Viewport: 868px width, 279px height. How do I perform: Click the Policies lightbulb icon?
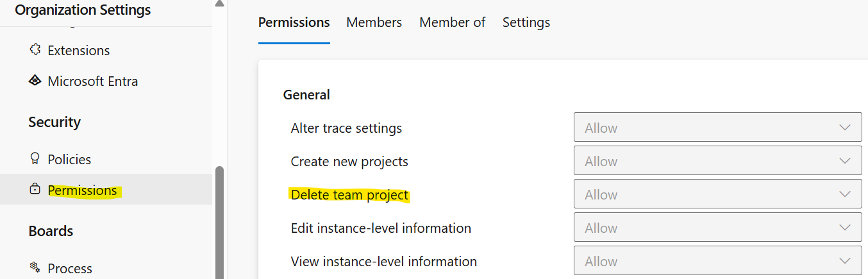(35, 158)
